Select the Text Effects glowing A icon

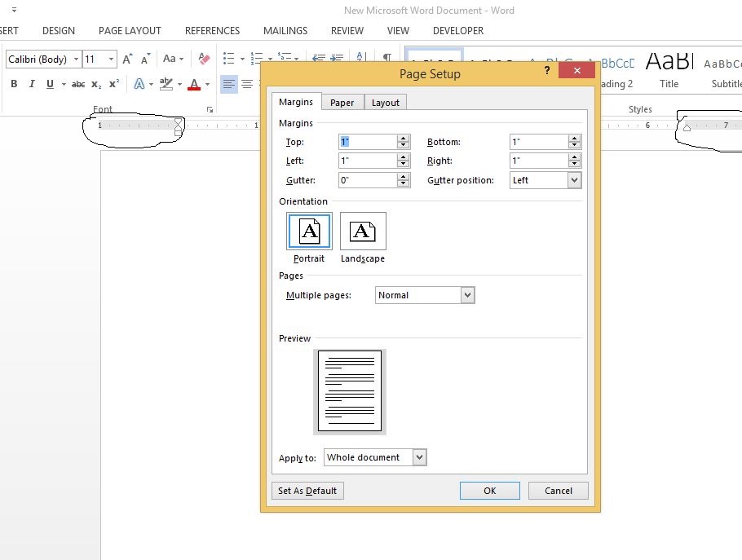[139, 84]
